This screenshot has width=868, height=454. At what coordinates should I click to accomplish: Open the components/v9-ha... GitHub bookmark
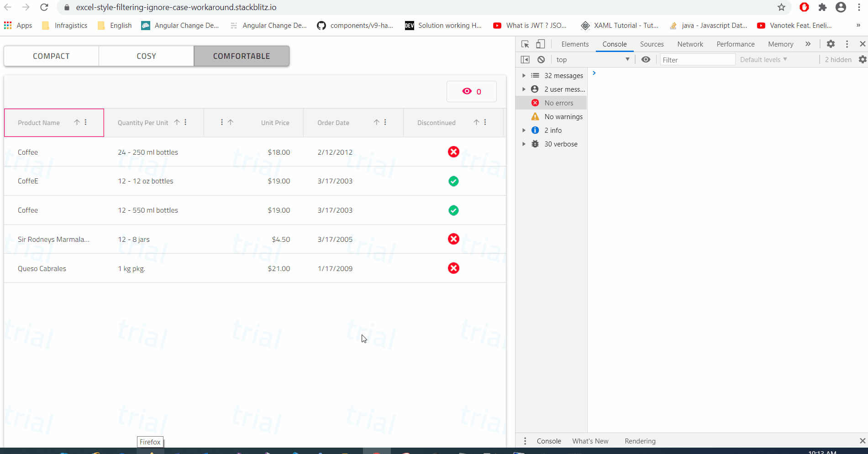tap(355, 26)
